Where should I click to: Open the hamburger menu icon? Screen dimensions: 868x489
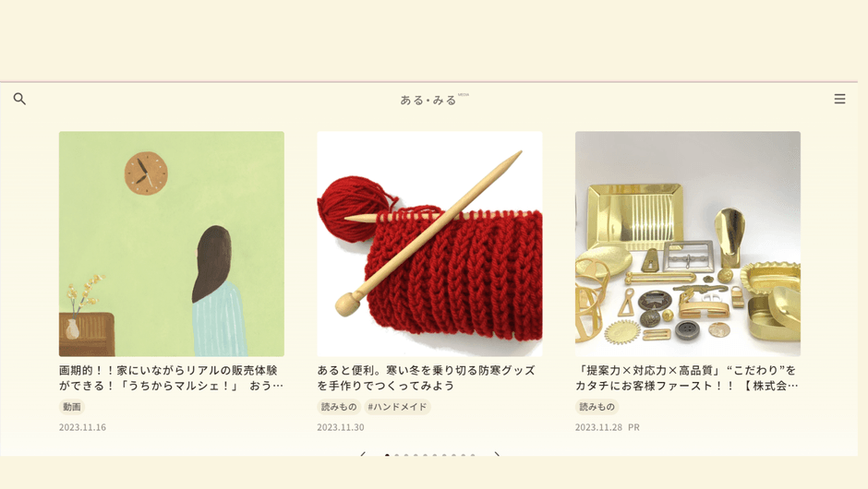pos(839,99)
